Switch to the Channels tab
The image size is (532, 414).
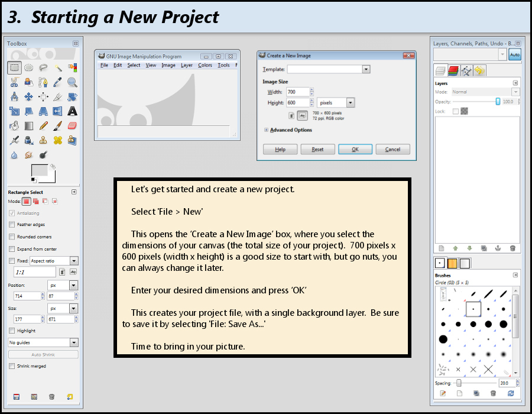pyautogui.click(x=453, y=70)
